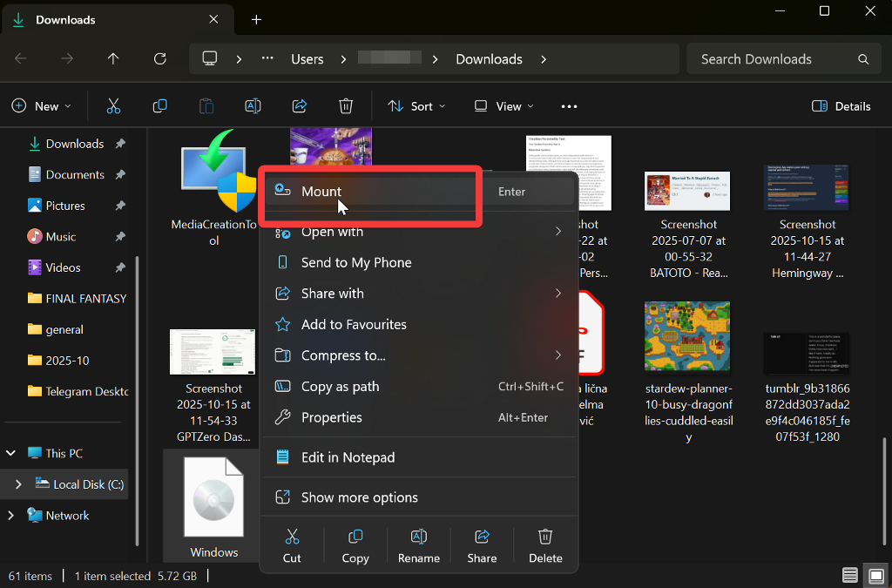Refresh the Downloads folder view
This screenshot has width=892, height=588.
[159, 59]
